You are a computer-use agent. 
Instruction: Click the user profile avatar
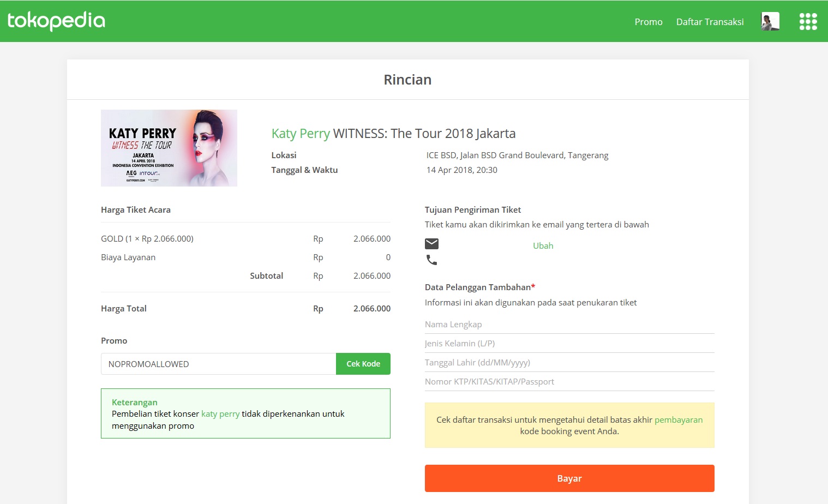pos(770,21)
